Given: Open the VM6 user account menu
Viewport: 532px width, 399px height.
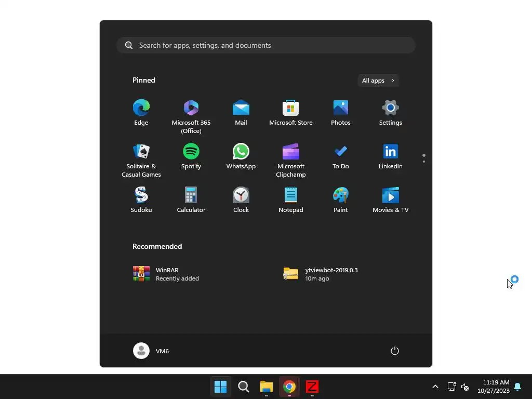Looking at the screenshot, I should point(151,351).
